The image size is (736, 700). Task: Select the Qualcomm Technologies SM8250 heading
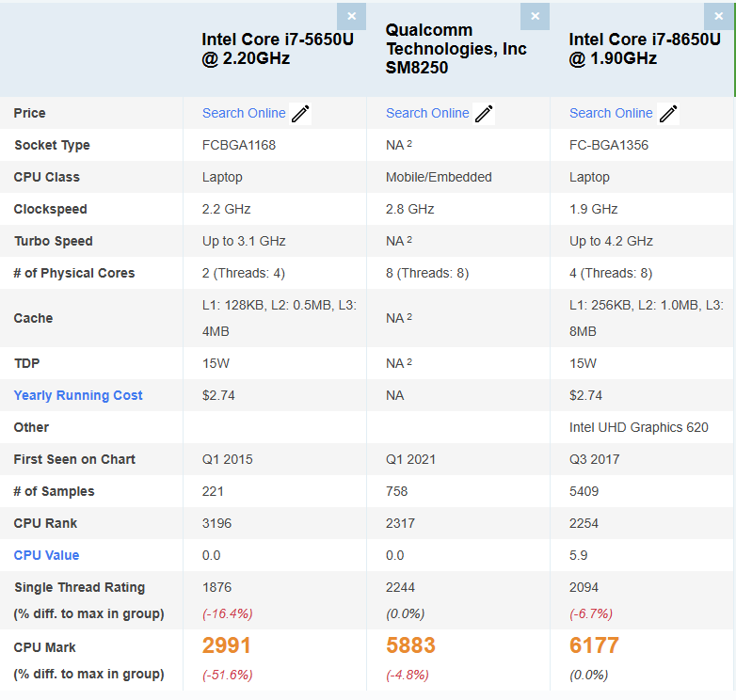click(x=456, y=49)
